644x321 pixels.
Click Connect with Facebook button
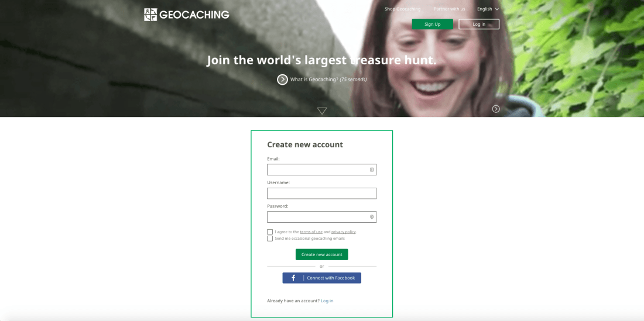(x=321, y=278)
